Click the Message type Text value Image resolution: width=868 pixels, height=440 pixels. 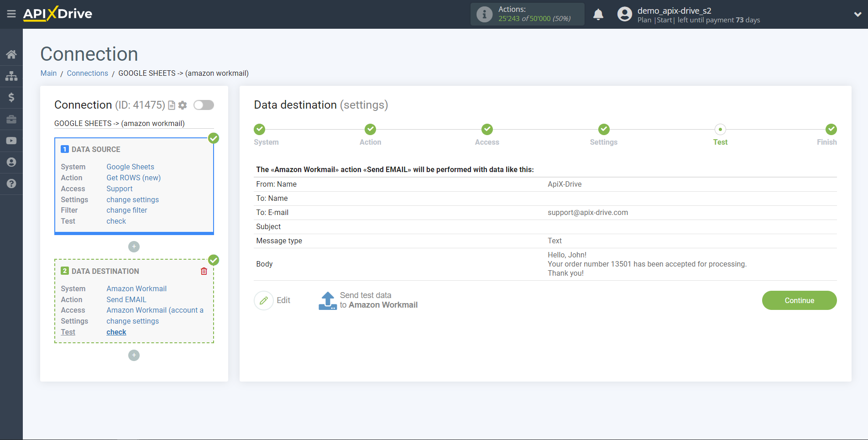554,241
